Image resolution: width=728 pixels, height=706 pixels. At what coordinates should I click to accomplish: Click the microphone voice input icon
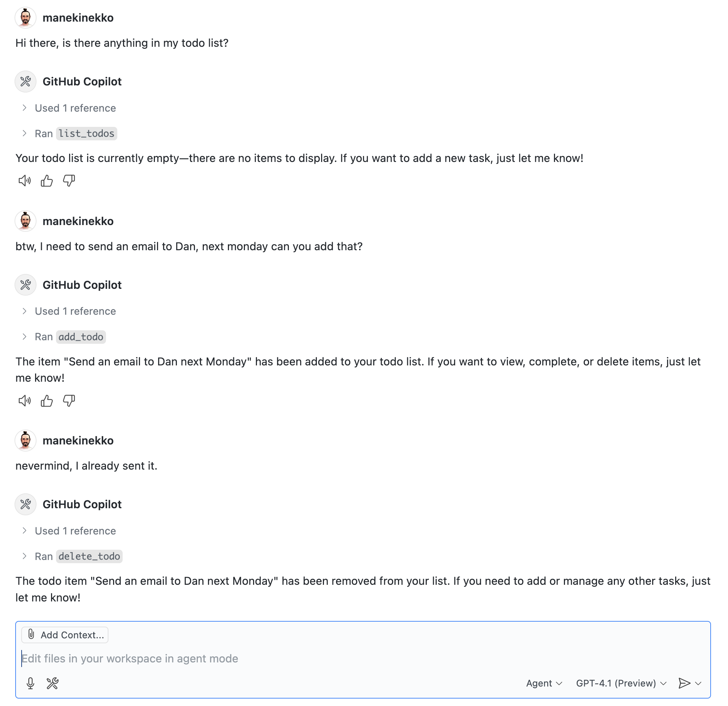click(30, 683)
